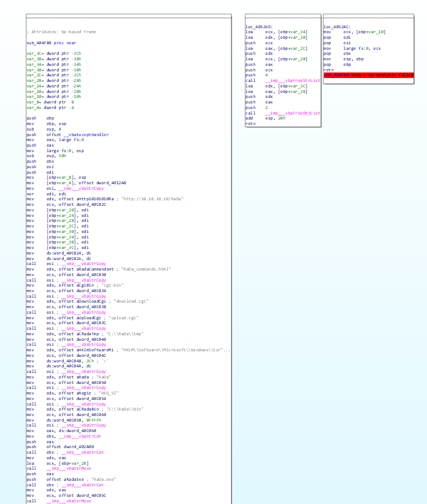427x504 pixels.
Task: Select 'mov ecx, offset dword_40C05C' instruction
Action: [66, 495]
